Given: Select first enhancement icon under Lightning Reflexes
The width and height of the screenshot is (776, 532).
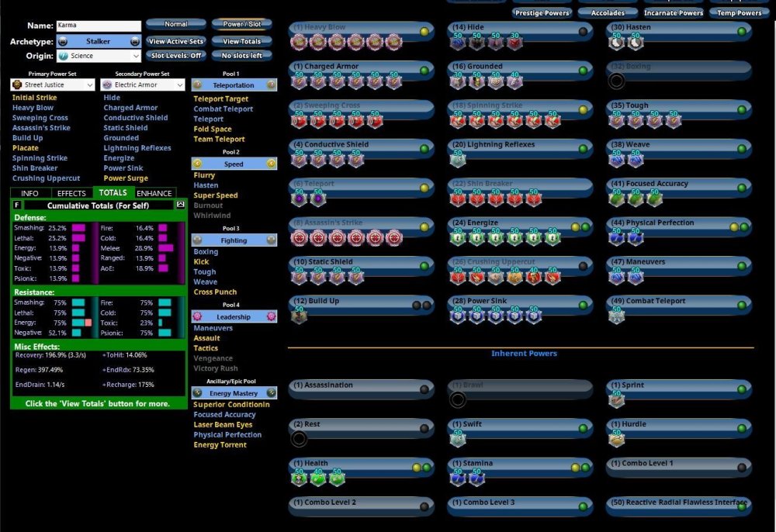Looking at the screenshot, I should pyautogui.click(x=458, y=160).
